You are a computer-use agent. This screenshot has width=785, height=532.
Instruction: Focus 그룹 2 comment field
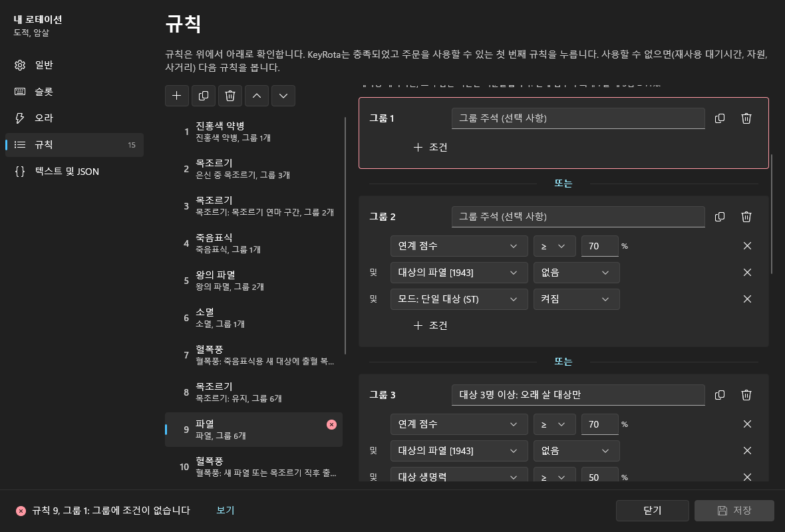click(578, 217)
